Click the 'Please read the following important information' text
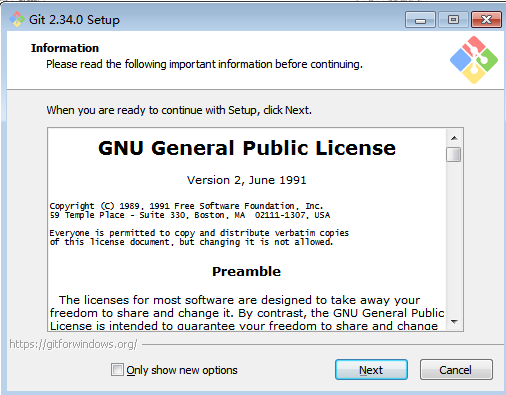 (x=204, y=64)
